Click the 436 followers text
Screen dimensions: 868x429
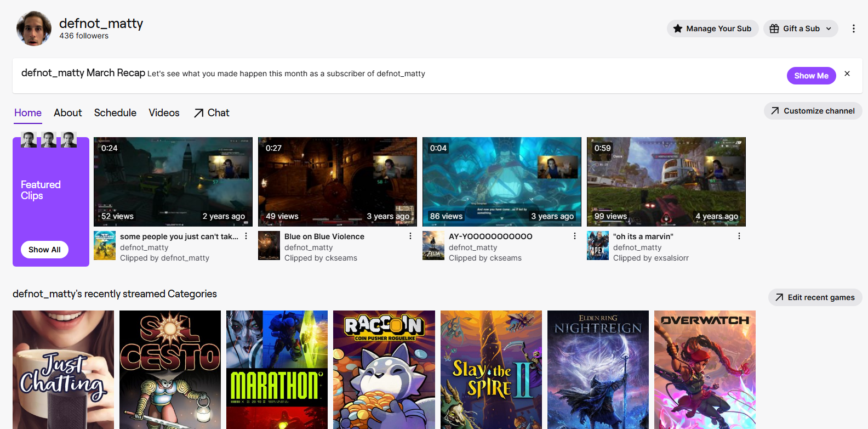pos(84,36)
